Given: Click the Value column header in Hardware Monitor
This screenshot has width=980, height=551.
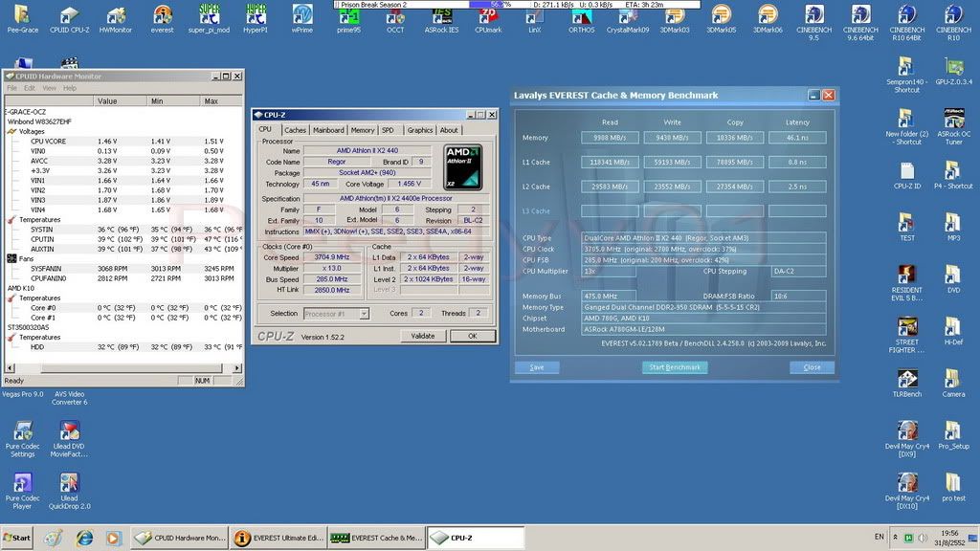Looking at the screenshot, I should point(120,100).
